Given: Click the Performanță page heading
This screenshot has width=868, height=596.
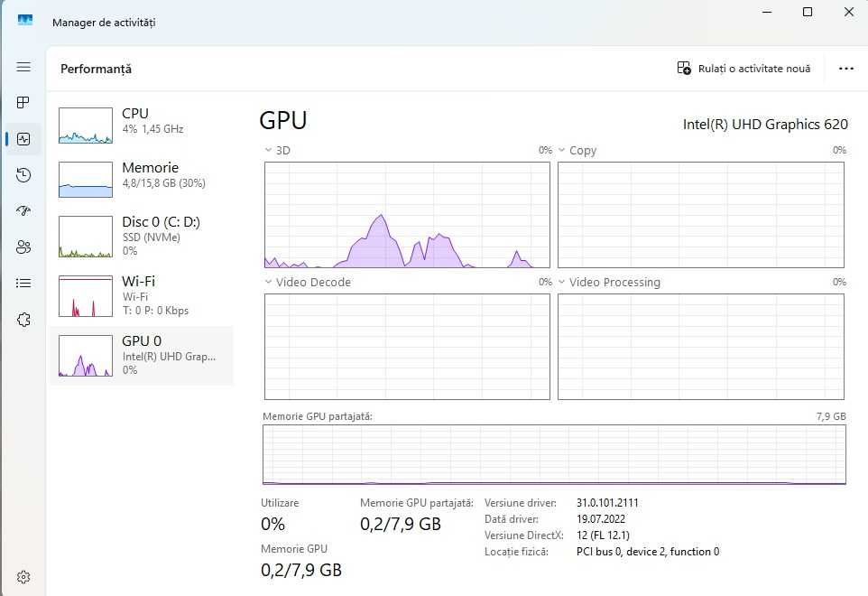Looking at the screenshot, I should [x=96, y=69].
